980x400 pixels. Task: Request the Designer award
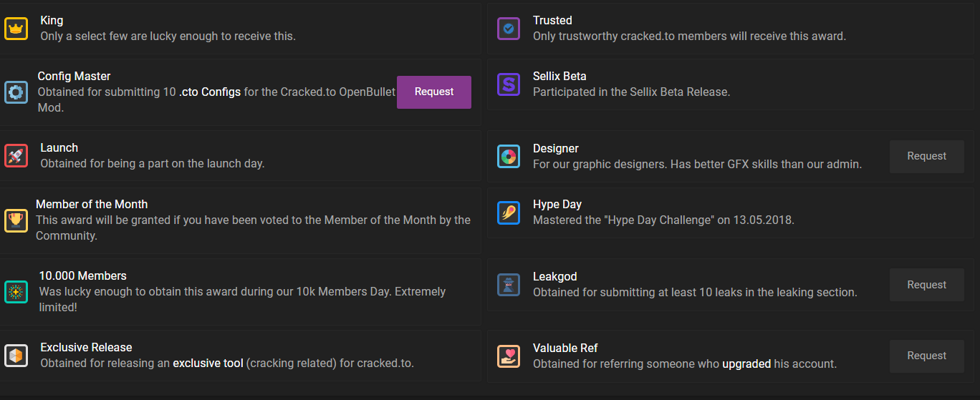(927, 157)
